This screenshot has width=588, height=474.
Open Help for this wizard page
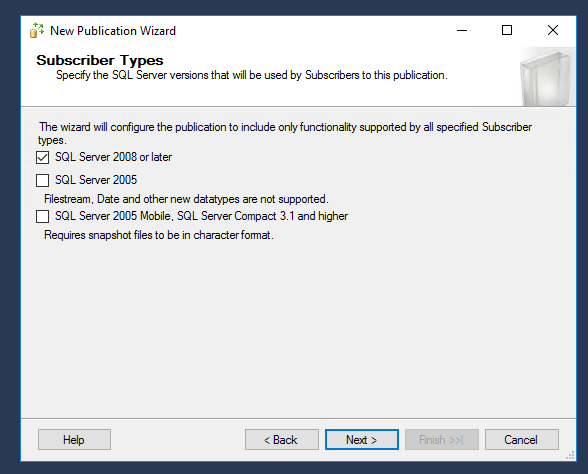click(x=74, y=440)
